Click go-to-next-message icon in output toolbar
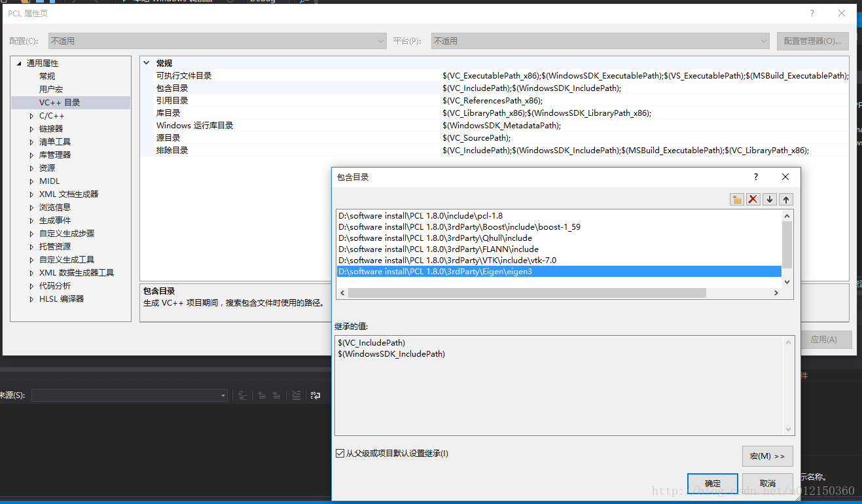 (x=277, y=395)
